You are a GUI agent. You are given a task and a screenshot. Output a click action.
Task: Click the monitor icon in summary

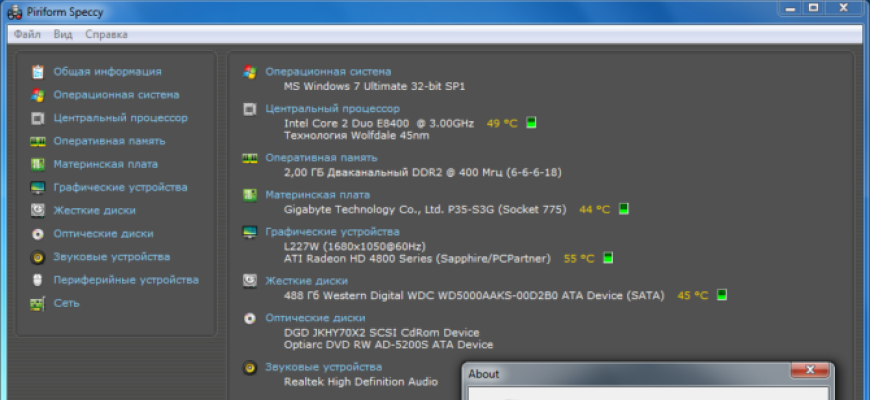coord(250,232)
